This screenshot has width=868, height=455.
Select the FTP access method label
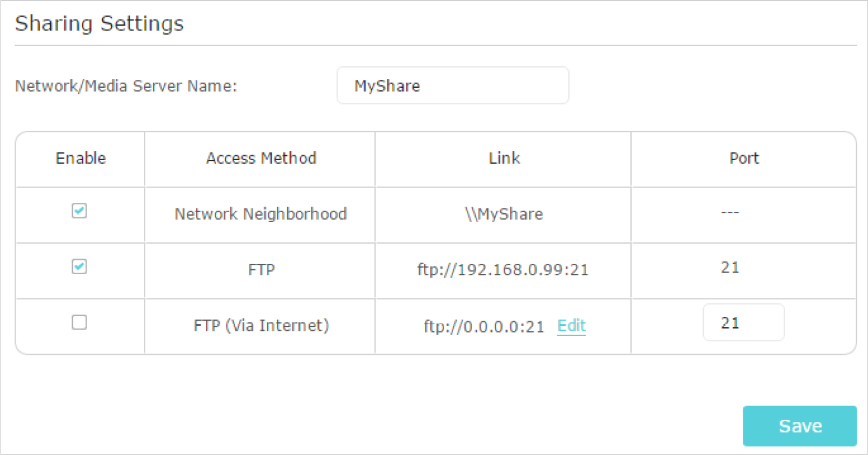coord(261,270)
